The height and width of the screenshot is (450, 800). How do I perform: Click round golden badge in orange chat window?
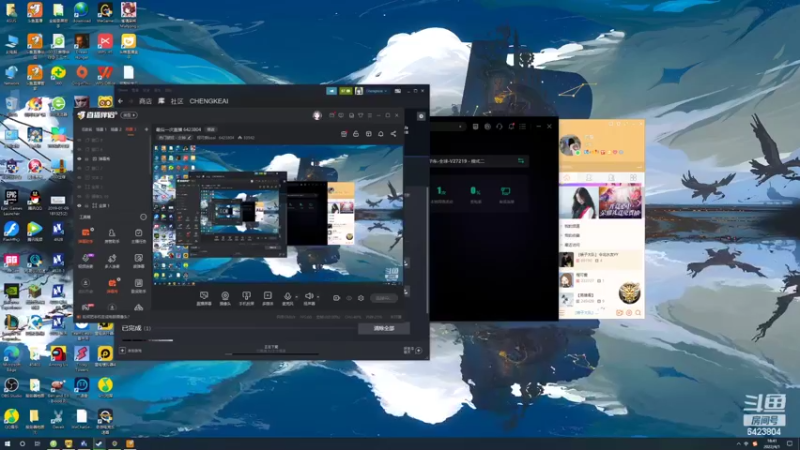click(629, 293)
